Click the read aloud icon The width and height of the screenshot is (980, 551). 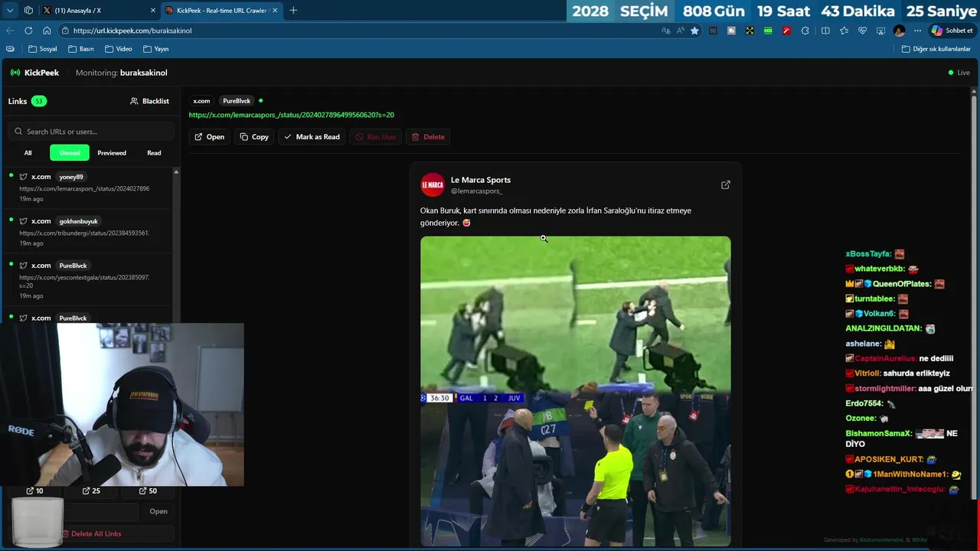click(680, 31)
